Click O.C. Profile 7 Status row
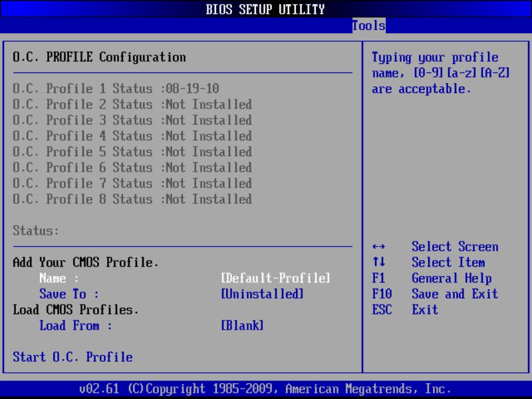The image size is (532, 399). click(132, 184)
